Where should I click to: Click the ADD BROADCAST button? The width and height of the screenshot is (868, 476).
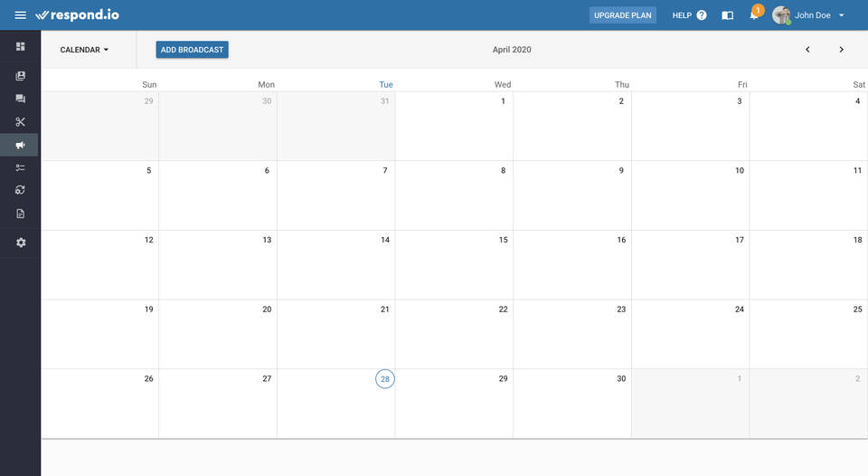click(192, 50)
